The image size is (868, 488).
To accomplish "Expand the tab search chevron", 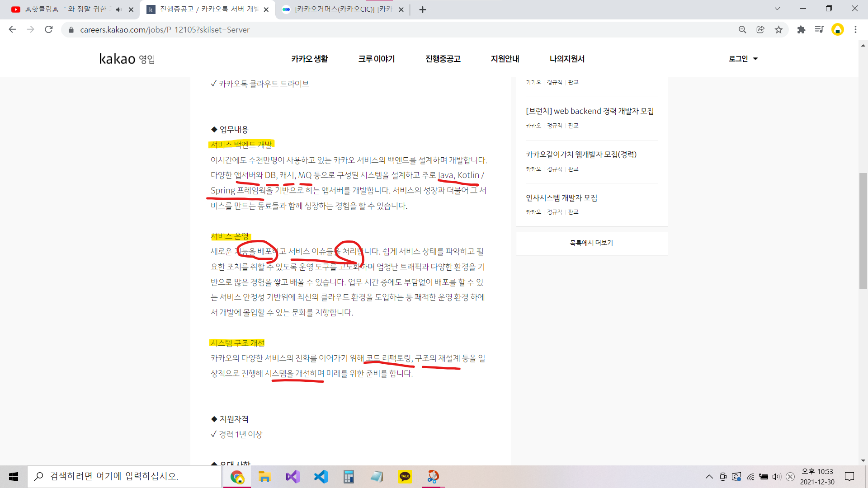I will pos(777,9).
